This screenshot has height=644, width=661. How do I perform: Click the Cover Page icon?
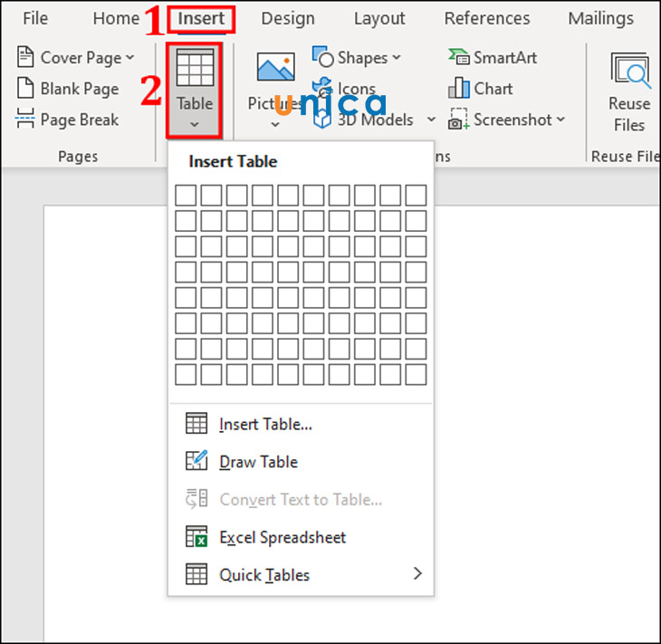tap(25, 58)
